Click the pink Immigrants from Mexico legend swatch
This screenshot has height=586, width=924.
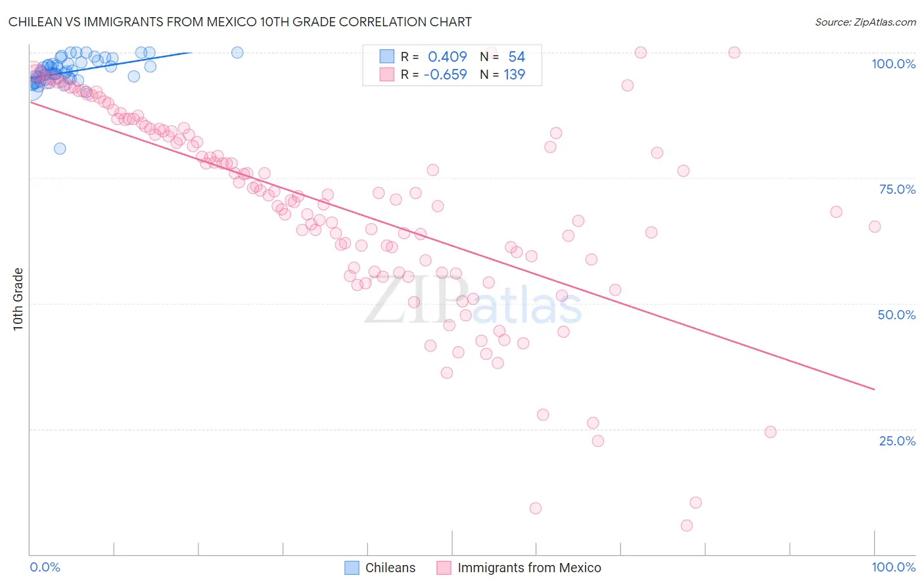444,568
